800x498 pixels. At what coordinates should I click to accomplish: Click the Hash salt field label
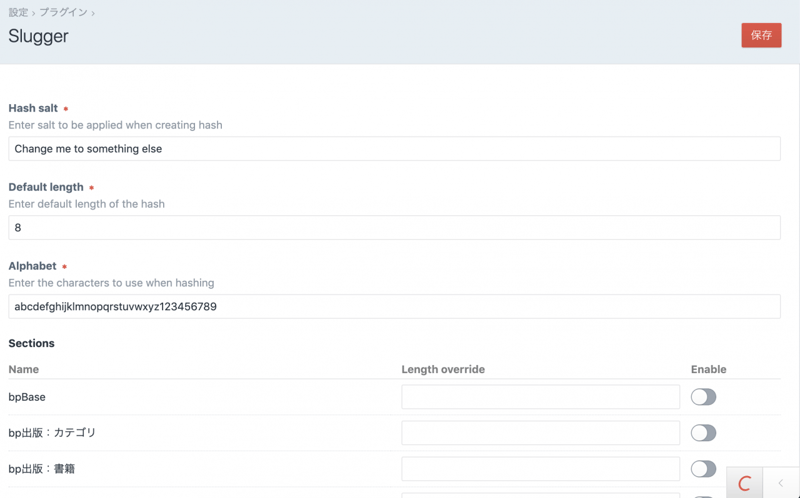pos(33,108)
